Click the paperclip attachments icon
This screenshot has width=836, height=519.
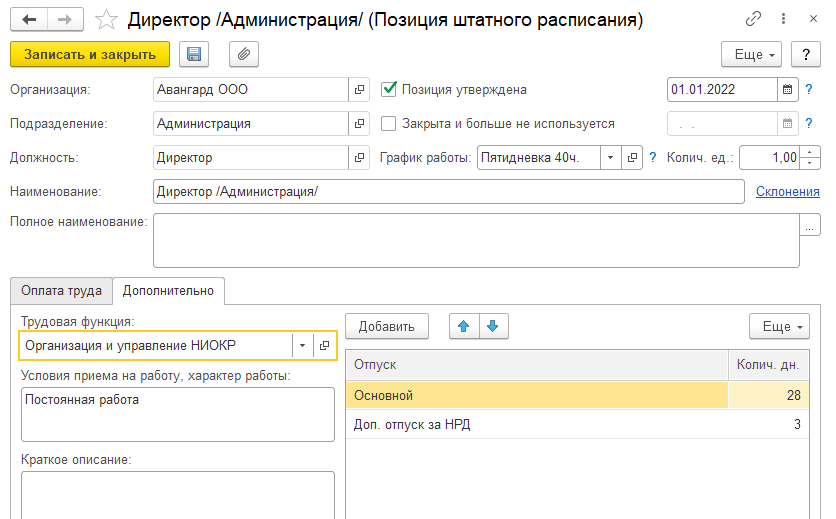(244, 54)
